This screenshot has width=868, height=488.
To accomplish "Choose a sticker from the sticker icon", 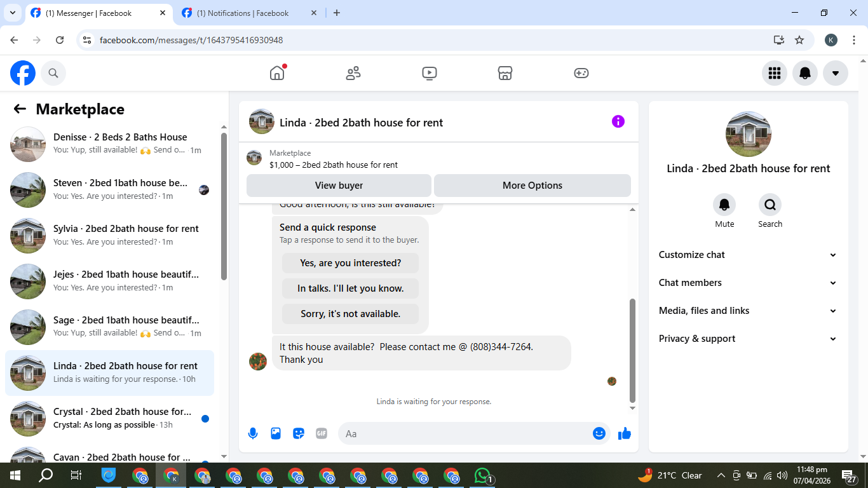I will [299, 433].
